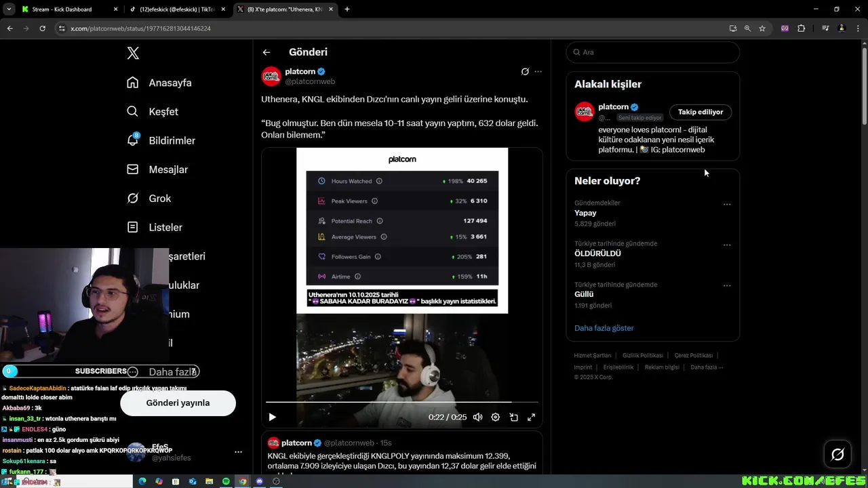The image size is (868, 488).
Task: Go back with the Gönderi arrow
Action: pyautogui.click(x=267, y=52)
